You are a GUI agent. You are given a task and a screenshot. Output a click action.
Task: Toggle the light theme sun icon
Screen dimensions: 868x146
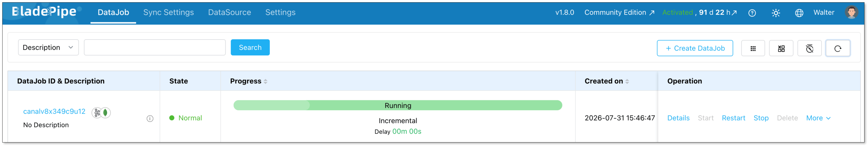776,13
